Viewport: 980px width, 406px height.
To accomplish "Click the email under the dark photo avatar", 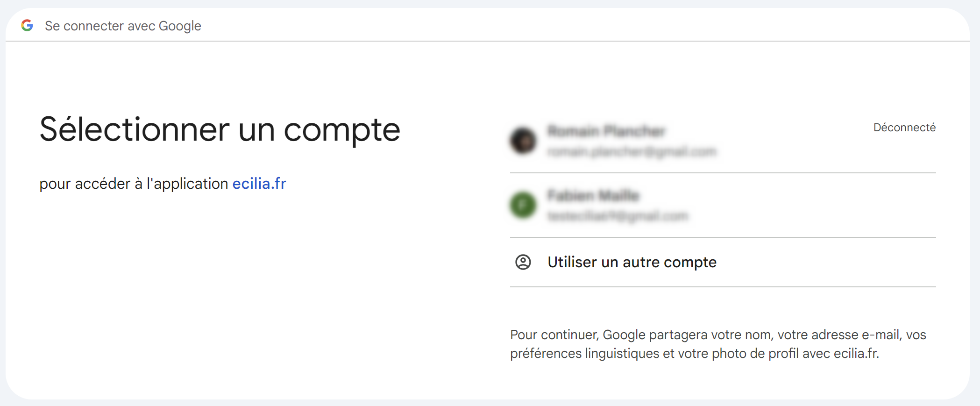I will click(632, 151).
